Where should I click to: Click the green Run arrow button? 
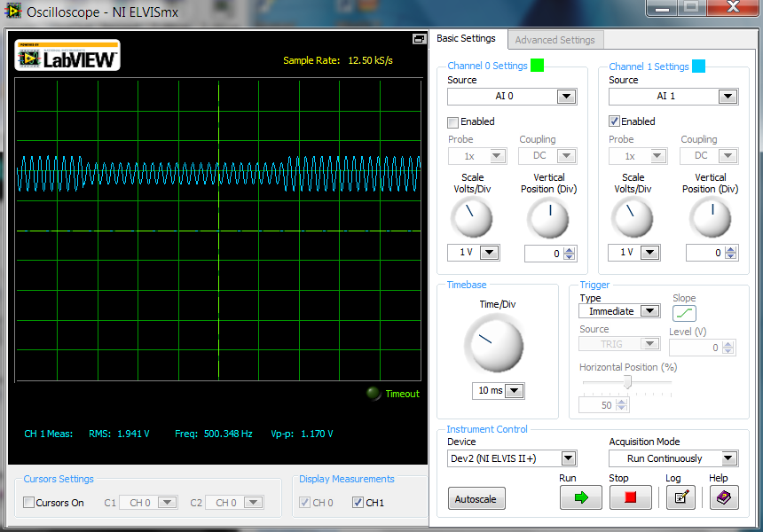click(580, 497)
